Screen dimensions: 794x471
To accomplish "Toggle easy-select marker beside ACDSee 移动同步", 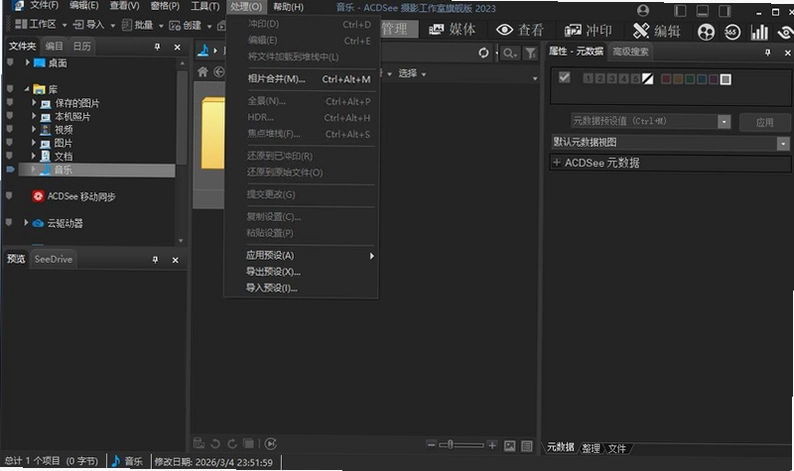I will [x=9, y=195].
